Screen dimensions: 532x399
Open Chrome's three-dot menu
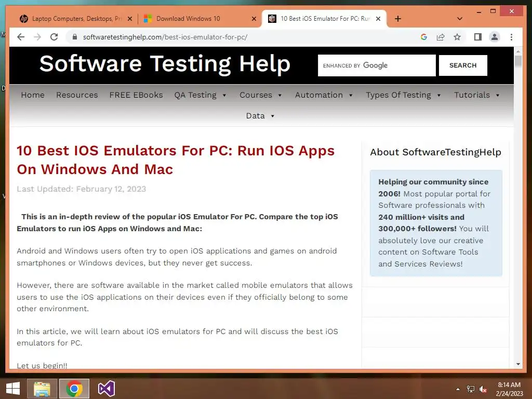[x=511, y=37]
